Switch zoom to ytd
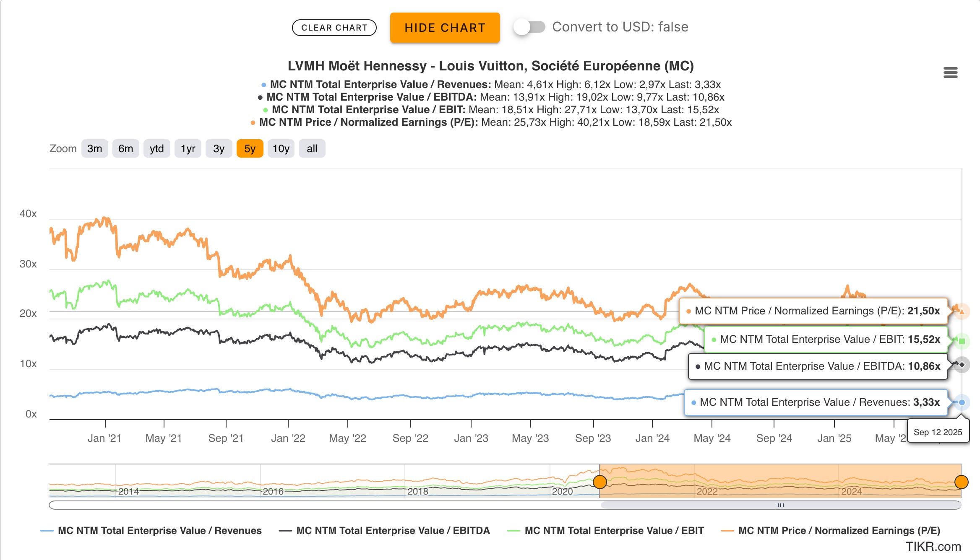This screenshot has height=560, width=980. point(156,149)
